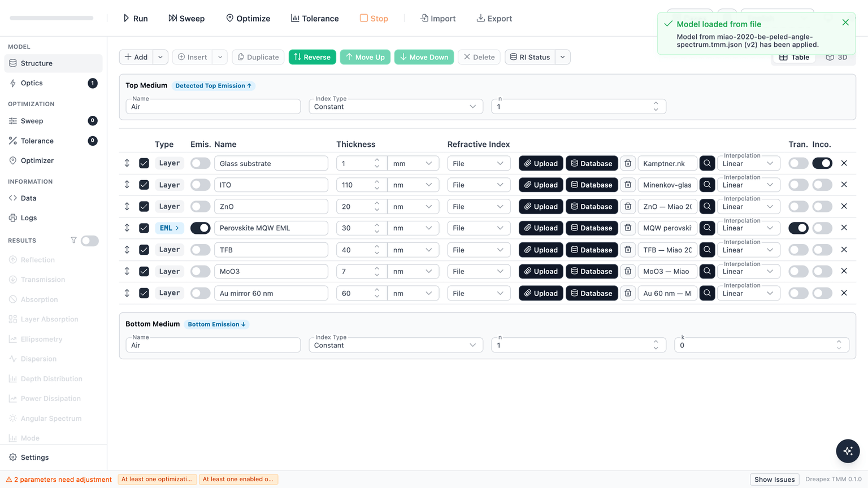Expand the Insert dropdown arrow

(x=220, y=57)
